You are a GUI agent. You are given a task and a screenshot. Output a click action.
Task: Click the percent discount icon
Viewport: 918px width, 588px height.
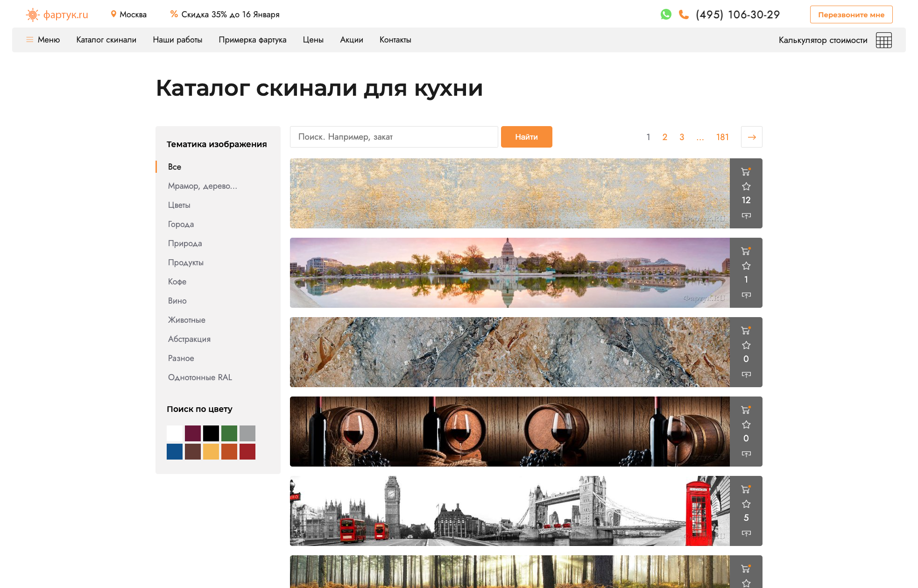(174, 14)
